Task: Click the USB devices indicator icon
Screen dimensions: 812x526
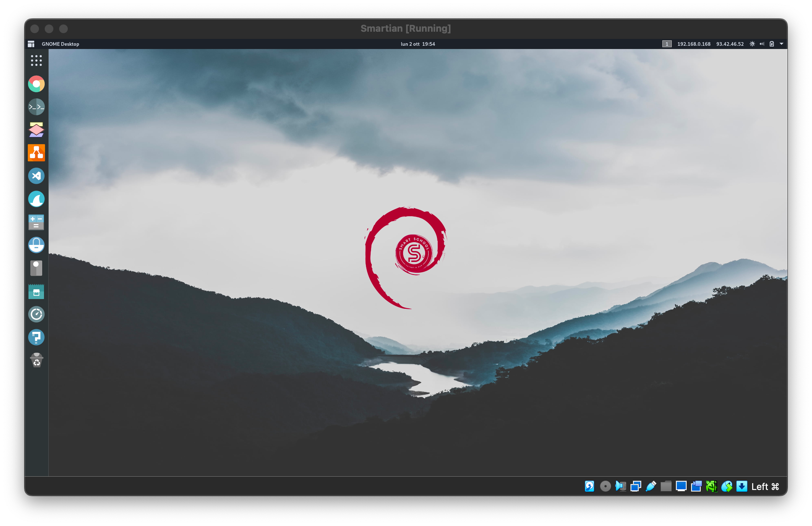Action: [x=651, y=486]
